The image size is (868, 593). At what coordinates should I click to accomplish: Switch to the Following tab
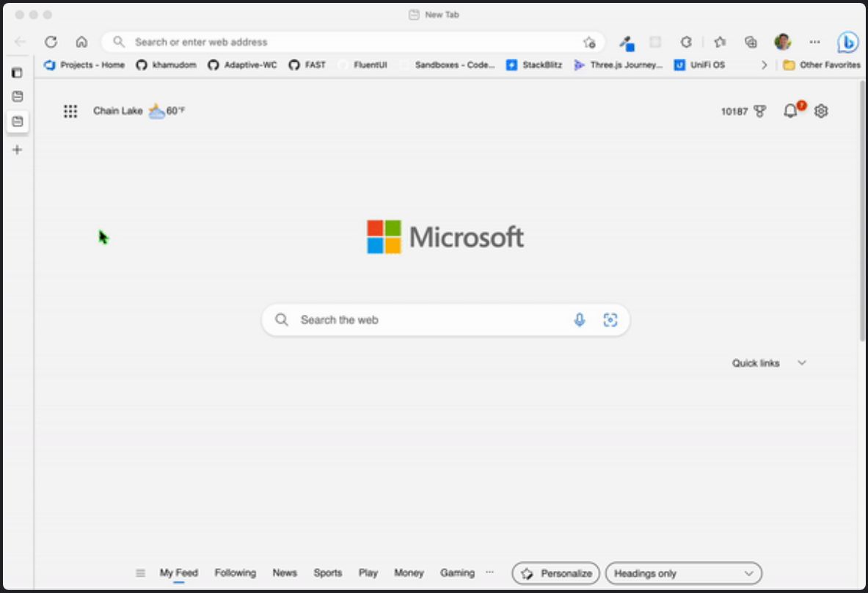pos(236,573)
